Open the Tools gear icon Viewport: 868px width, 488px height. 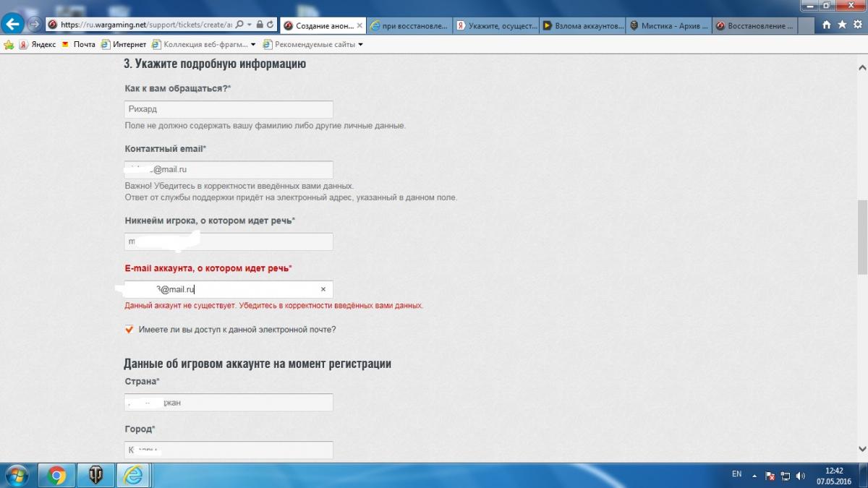click(856, 25)
